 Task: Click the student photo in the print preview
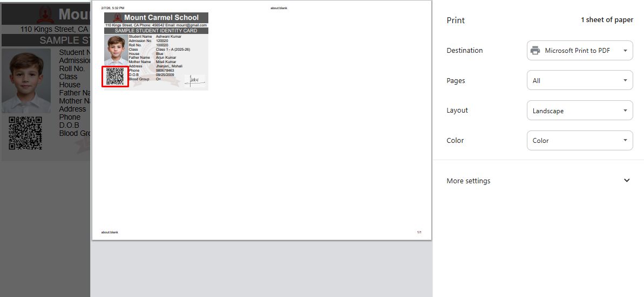116,50
